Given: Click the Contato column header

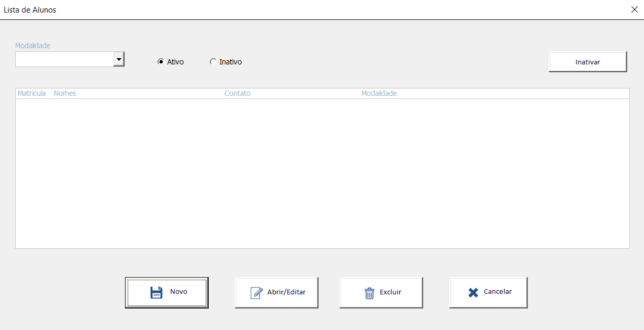Looking at the screenshot, I should click(238, 93).
